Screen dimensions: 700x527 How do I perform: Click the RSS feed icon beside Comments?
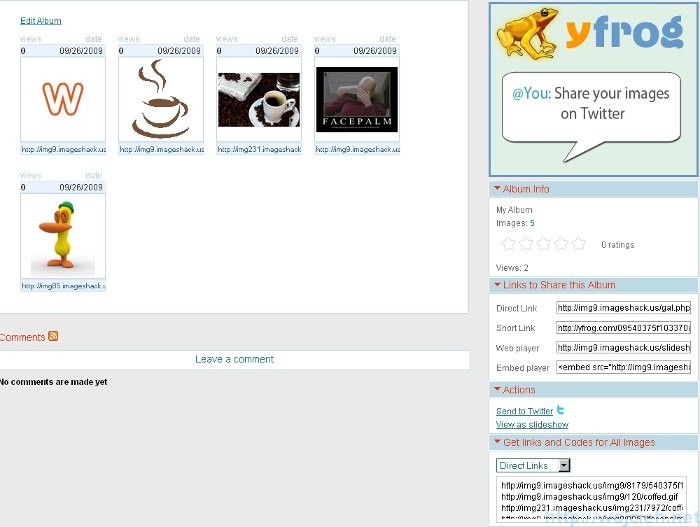53,336
